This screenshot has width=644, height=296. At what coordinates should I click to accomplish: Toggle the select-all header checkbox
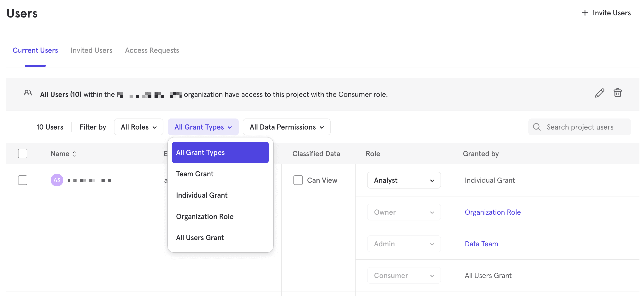click(23, 154)
